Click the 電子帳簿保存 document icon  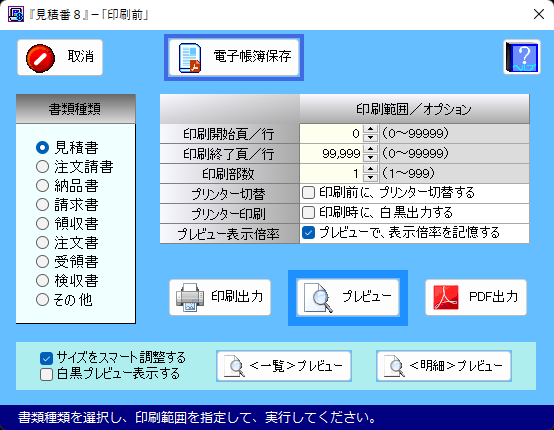coord(190,58)
